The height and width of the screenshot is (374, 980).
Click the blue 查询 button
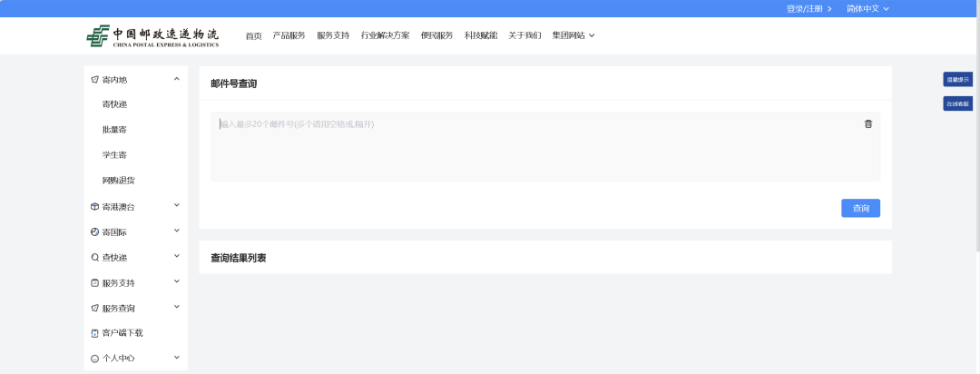point(860,208)
